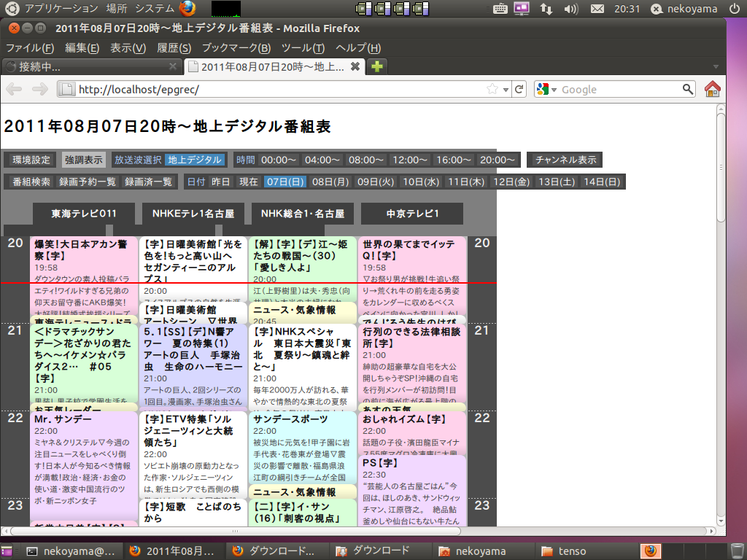Open a new tab with the plus icon
This screenshot has height=560, width=747.
click(377, 66)
